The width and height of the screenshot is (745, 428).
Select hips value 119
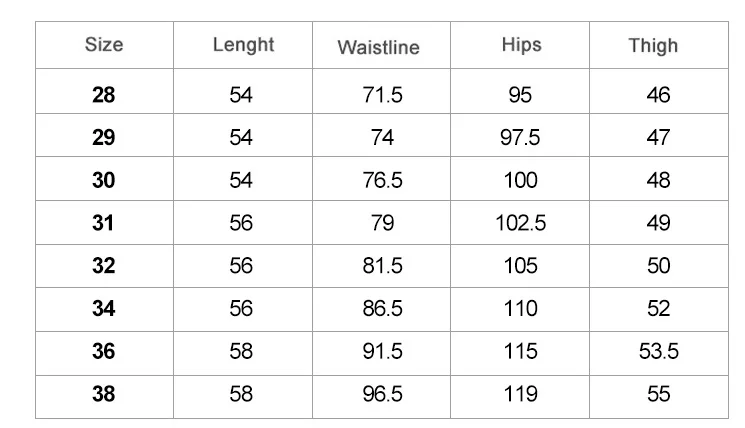(x=521, y=395)
